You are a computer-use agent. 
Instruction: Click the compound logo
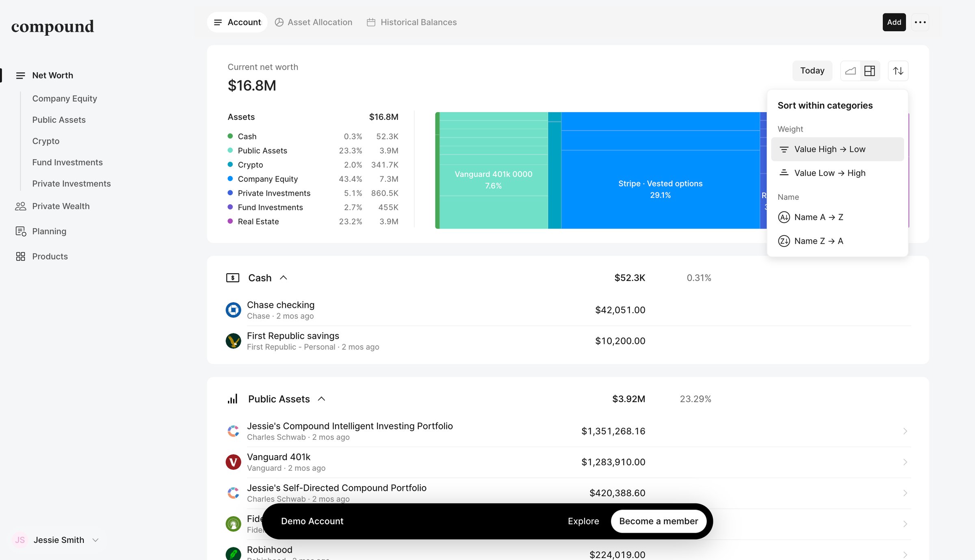(x=53, y=27)
